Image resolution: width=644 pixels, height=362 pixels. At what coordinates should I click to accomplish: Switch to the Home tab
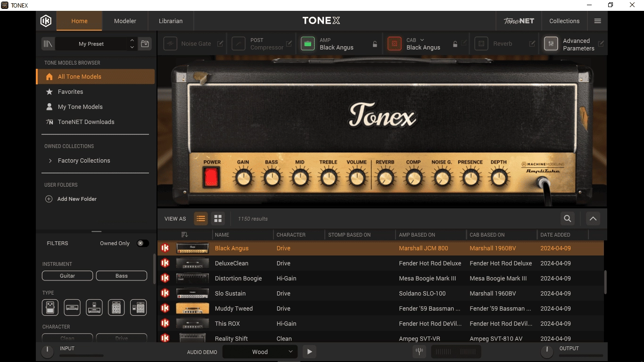tap(79, 21)
